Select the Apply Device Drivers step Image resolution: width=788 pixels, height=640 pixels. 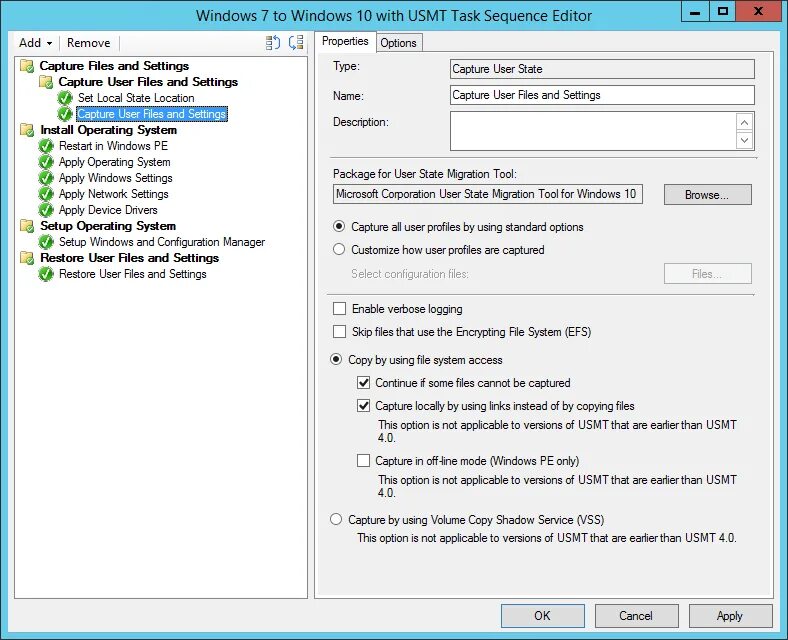[x=108, y=210]
